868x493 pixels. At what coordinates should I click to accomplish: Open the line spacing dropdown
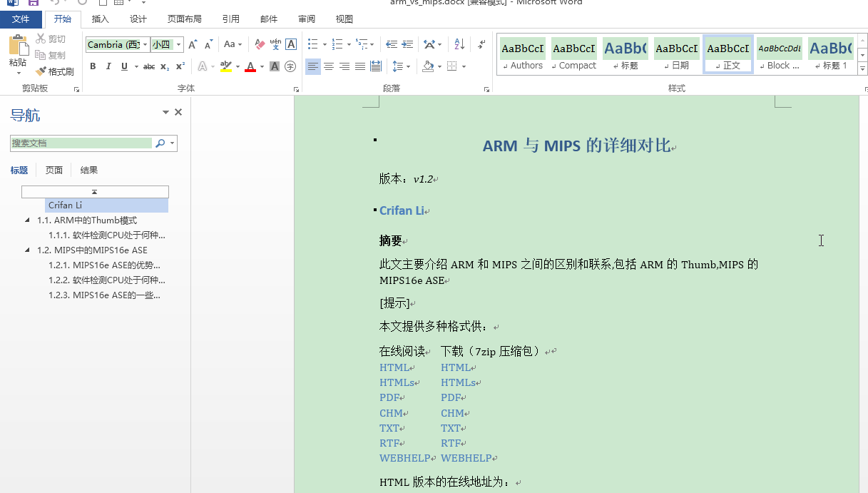(402, 66)
